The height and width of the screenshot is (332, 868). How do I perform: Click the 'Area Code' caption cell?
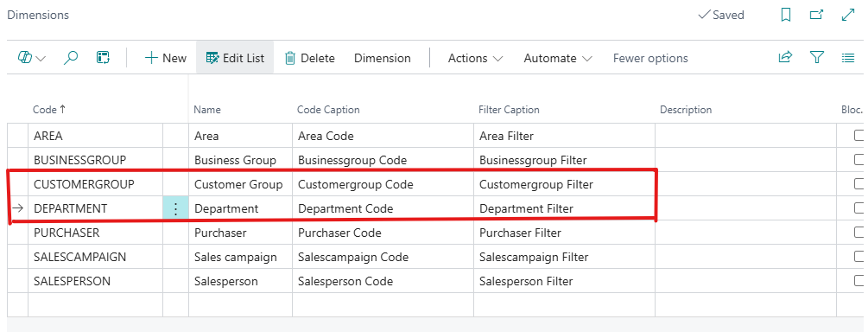(383, 136)
